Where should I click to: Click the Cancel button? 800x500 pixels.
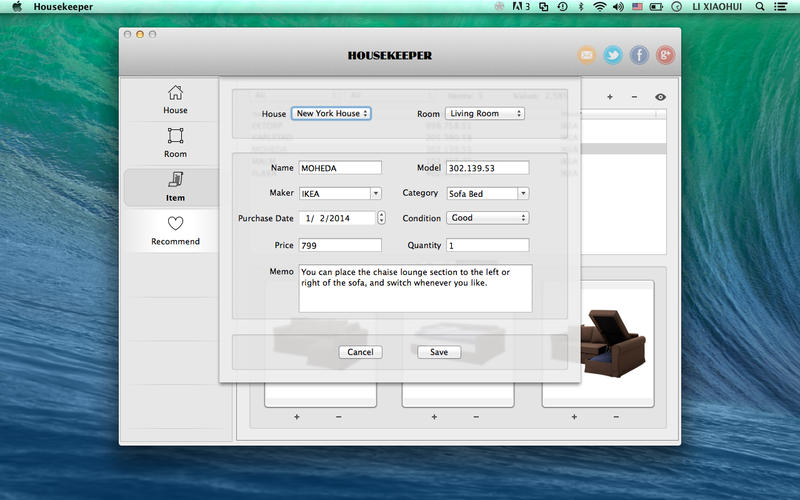[360, 352]
